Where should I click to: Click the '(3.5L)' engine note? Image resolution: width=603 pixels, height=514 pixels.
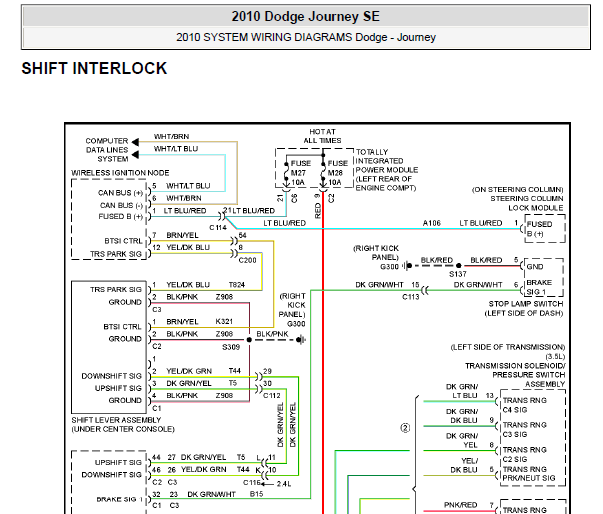pyautogui.click(x=555, y=356)
